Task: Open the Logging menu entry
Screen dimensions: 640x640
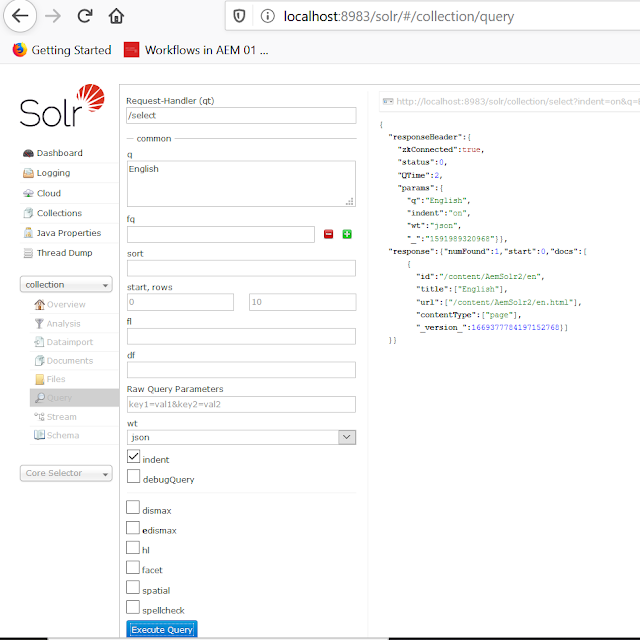Action: tap(53, 173)
